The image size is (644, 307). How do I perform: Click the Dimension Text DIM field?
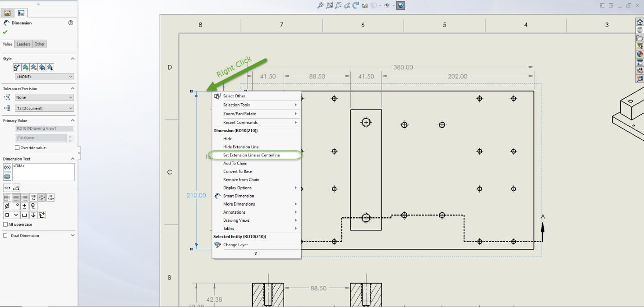click(x=43, y=172)
